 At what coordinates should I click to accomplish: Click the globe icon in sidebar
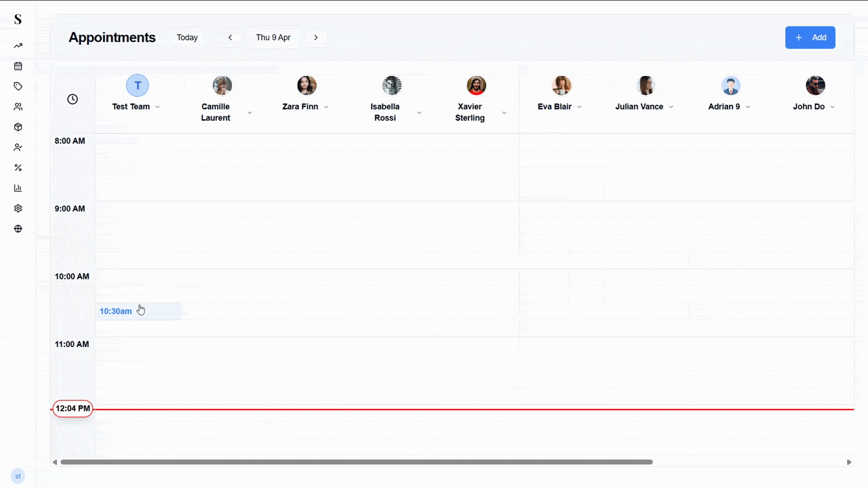click(18, 229)
